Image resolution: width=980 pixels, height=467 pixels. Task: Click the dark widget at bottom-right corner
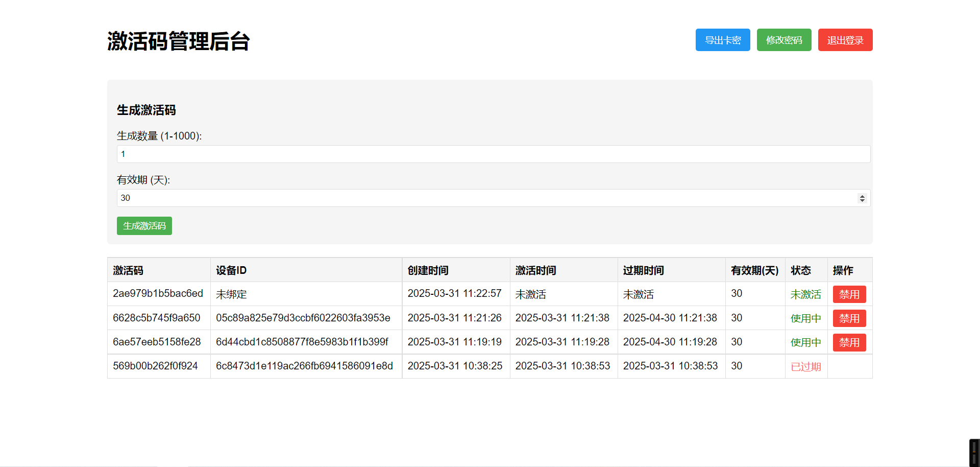pos(974,453)
